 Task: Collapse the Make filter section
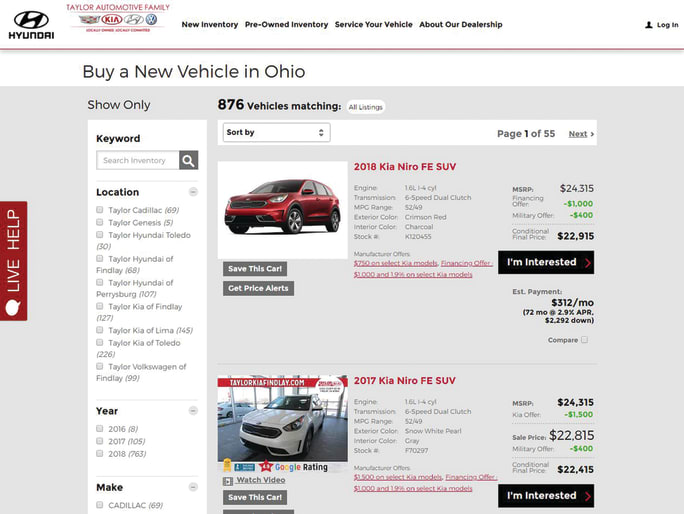(193, 487)
